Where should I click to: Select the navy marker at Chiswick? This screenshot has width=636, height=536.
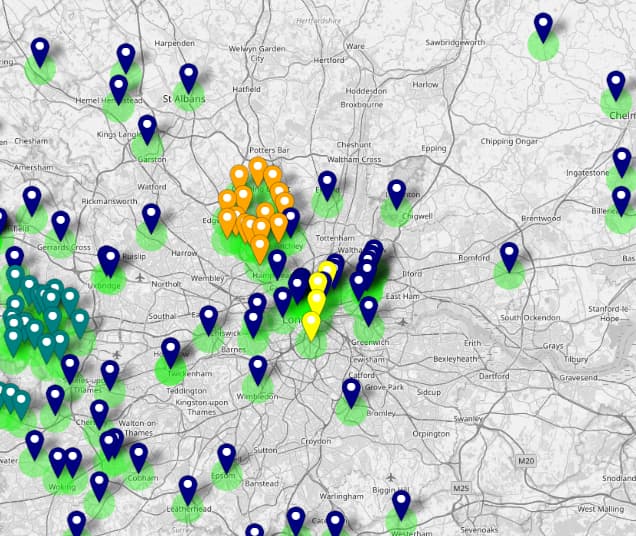[209, 319]
